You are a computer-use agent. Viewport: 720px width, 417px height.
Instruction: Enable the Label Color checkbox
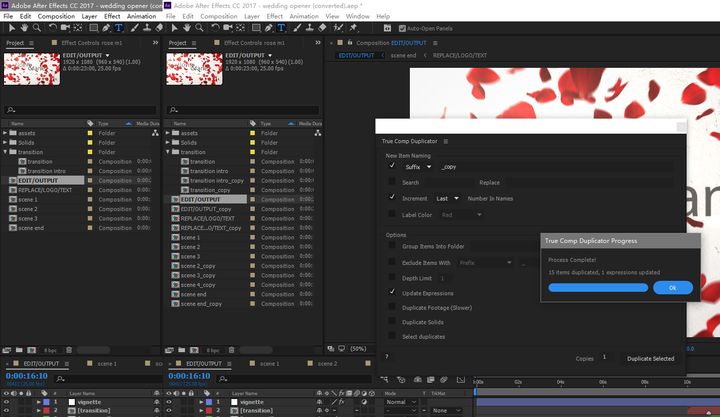[392, 214]
